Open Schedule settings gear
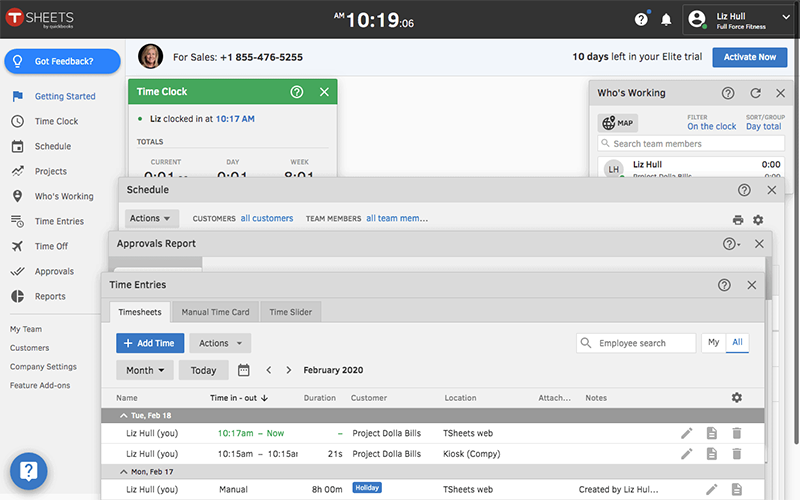800x500 pixels. (758, 220)
